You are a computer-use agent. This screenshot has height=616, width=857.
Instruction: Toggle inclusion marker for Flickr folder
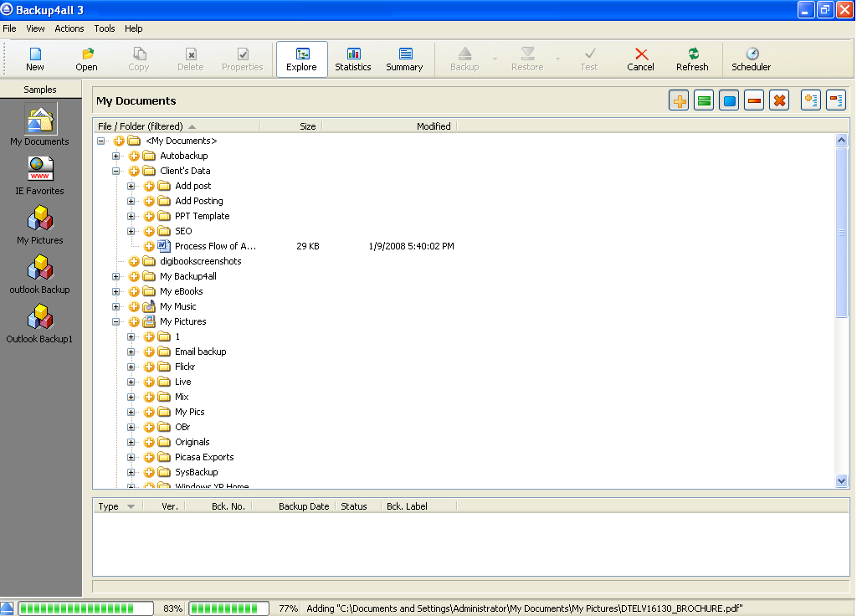[149, 367]
